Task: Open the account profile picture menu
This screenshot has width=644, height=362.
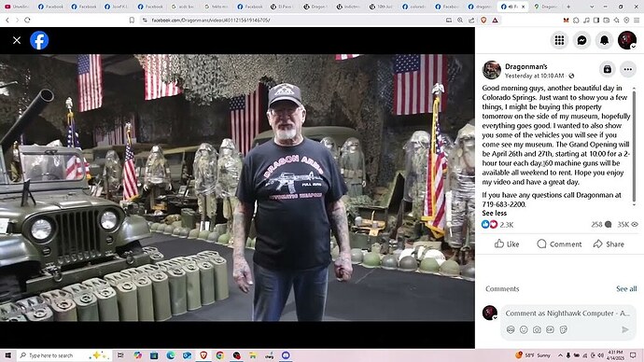Action: tap(627, 40)
